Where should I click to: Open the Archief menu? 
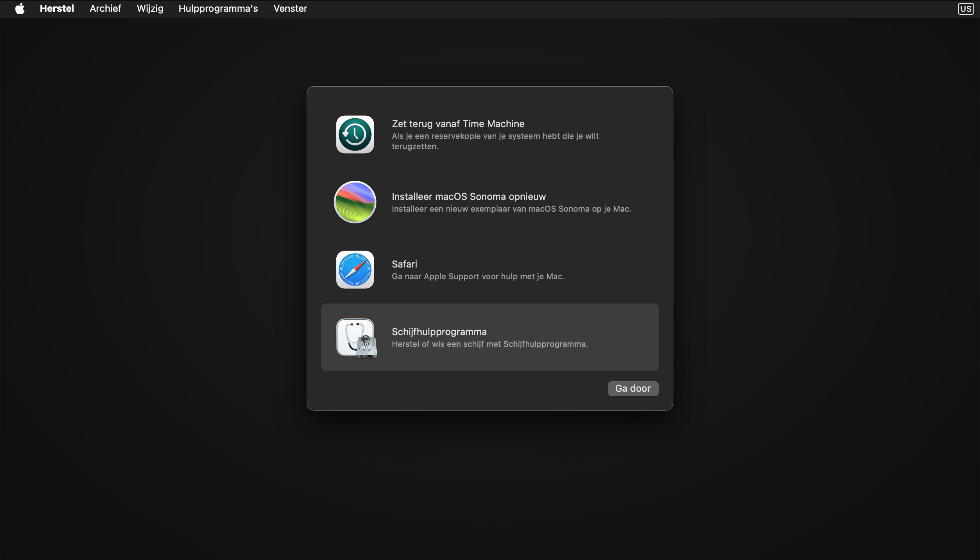point(105,8)
